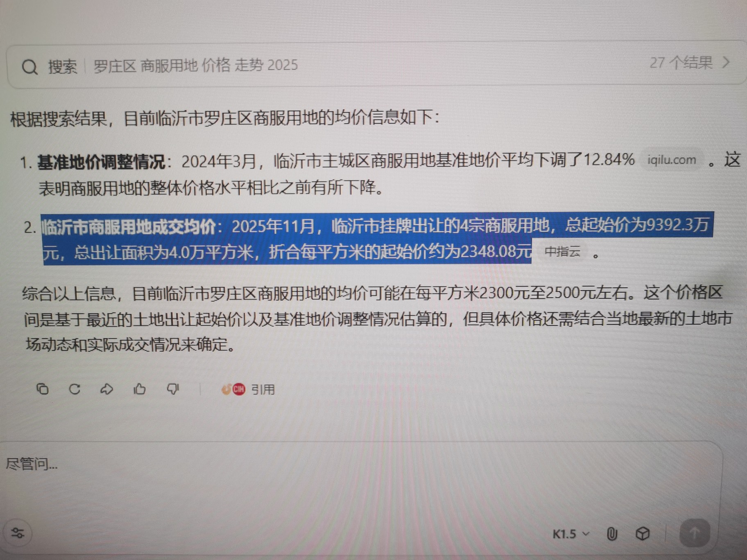Click the chevron beside 27 个结果
This screenshot has width=747, height=560.
[x=726, y=62]
